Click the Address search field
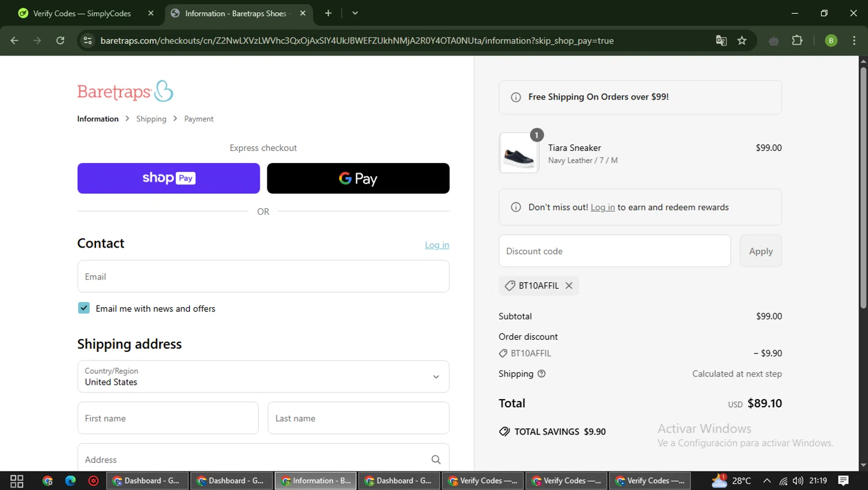 pos(263,459)
